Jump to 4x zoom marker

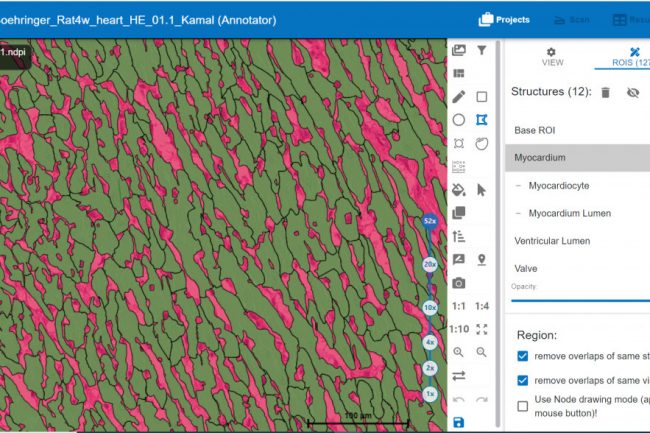coord(430,342)
